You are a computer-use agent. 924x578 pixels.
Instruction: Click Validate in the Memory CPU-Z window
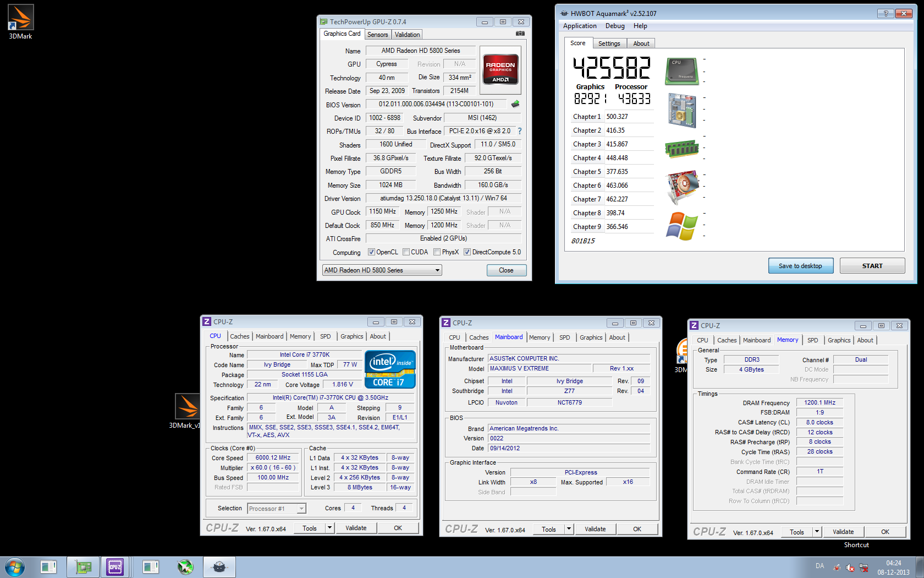[x=843, y=532]
